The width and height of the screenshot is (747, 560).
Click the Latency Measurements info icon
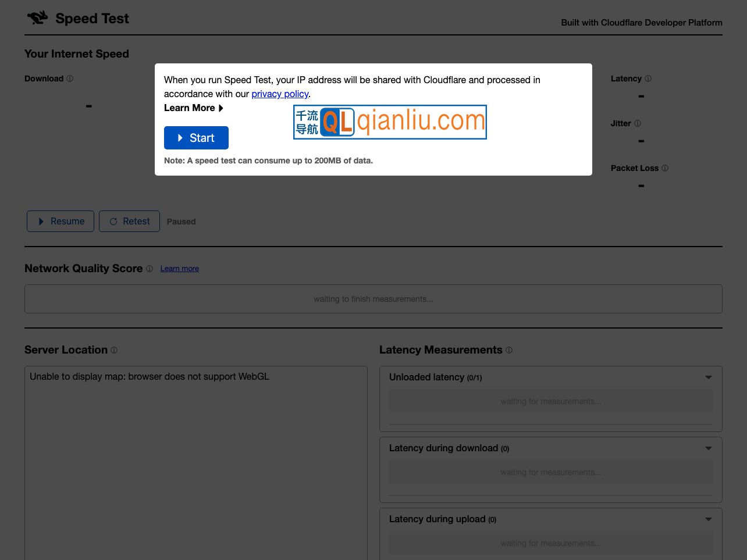coord(509,350)
